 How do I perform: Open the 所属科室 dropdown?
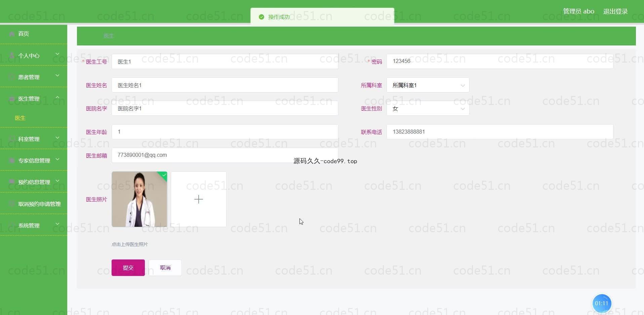click(428, 85)
